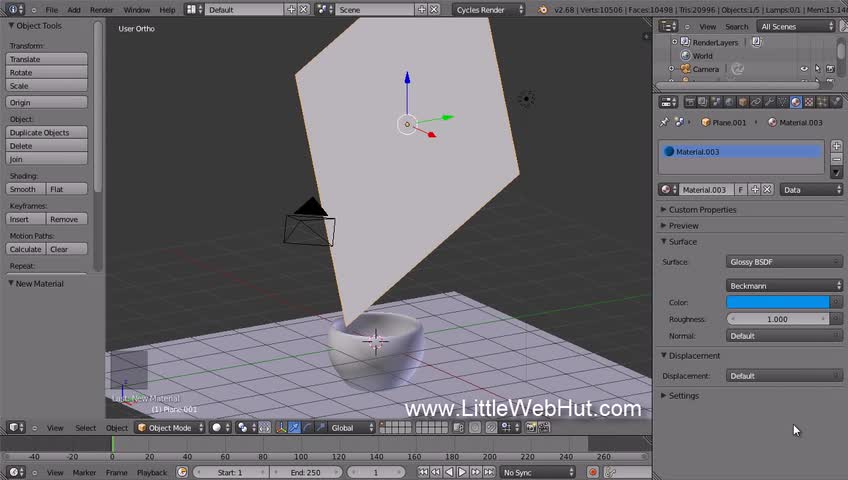The image size is (848, 480).
Task: Click the Delete button
Action: coord(47,146)
